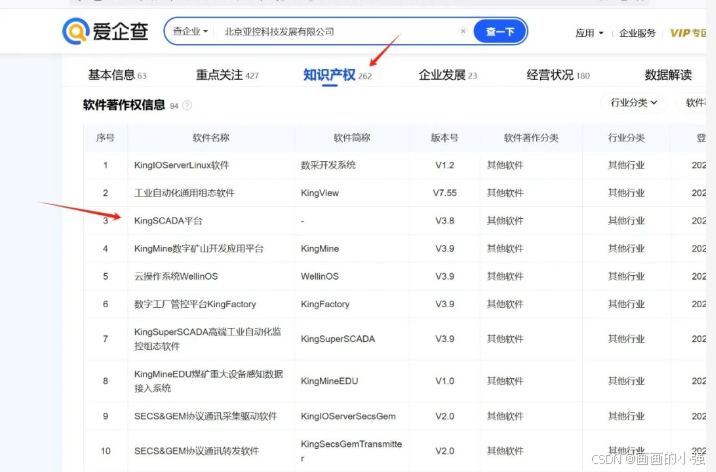Image resolution: width=716 pixels, height=472 pixels.
Task: Select KingSuperSCADA高端工业自动化监控组态软件 name
Action: click(x=208, y=339)
